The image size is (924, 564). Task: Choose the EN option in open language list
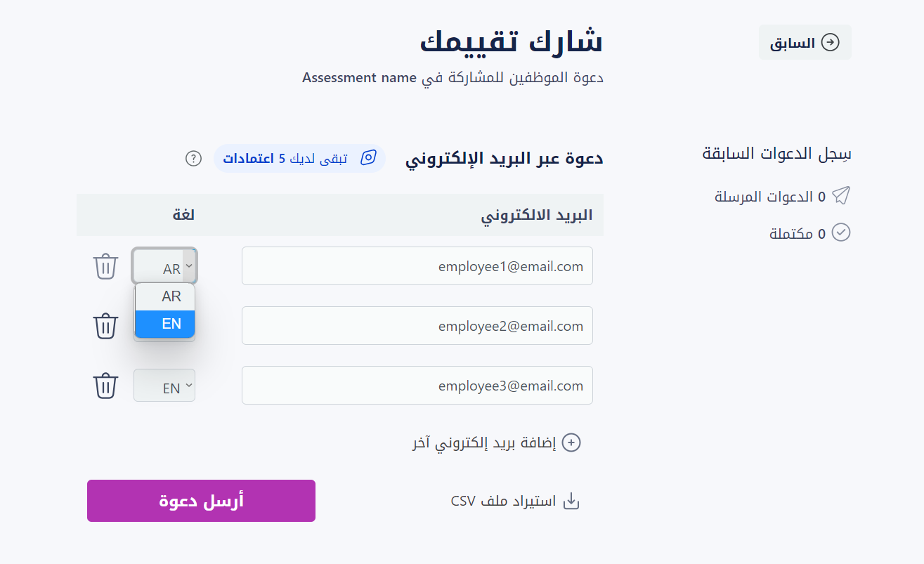[x=165, y=324]
